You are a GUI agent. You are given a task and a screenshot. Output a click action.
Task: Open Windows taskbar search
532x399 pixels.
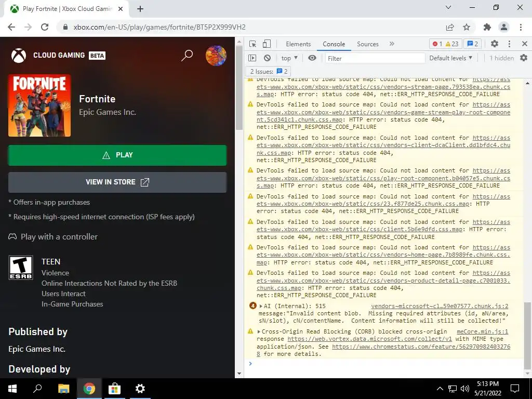pyautogui.click(x=37, y=389)
